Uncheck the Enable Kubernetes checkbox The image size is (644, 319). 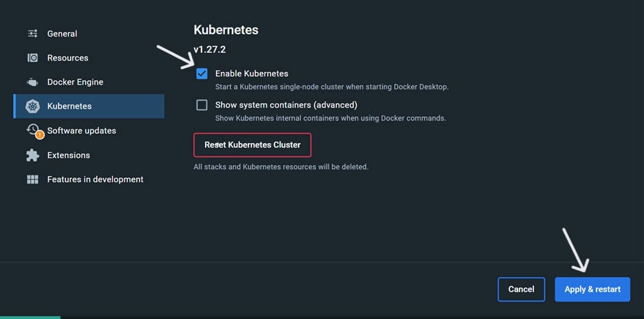(x=202, y=74)
